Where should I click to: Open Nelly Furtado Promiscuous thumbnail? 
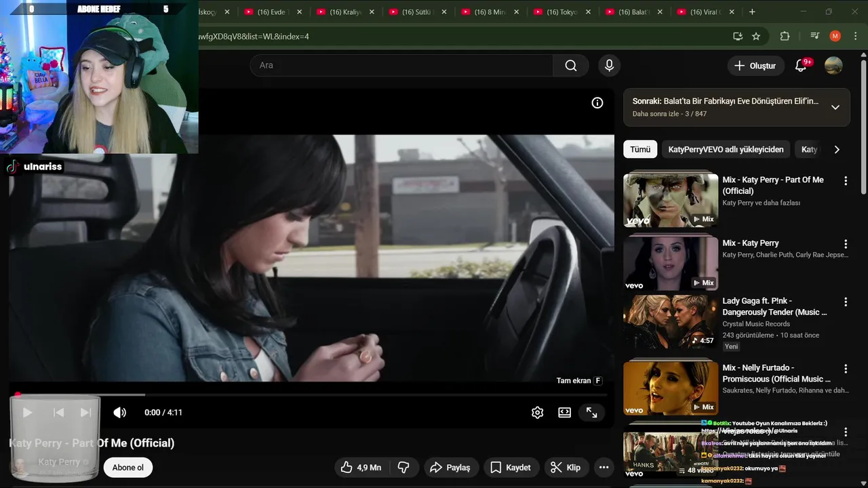point(671,388)
